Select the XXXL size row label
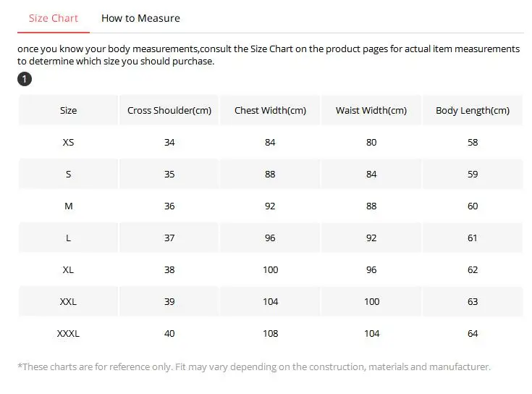532x394 pixels. (x=68, y=334)
